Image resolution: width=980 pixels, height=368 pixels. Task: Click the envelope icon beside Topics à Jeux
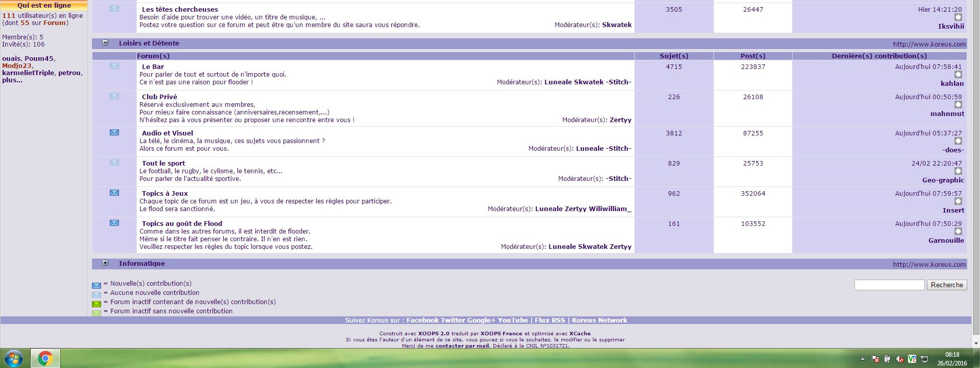point(114,193)
